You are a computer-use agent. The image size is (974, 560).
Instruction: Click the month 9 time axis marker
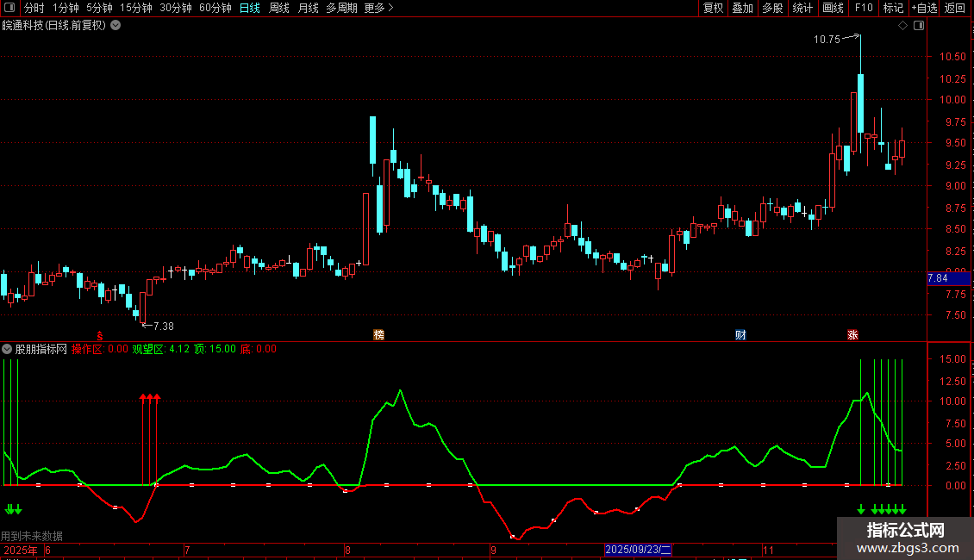(x=493, y=550)
